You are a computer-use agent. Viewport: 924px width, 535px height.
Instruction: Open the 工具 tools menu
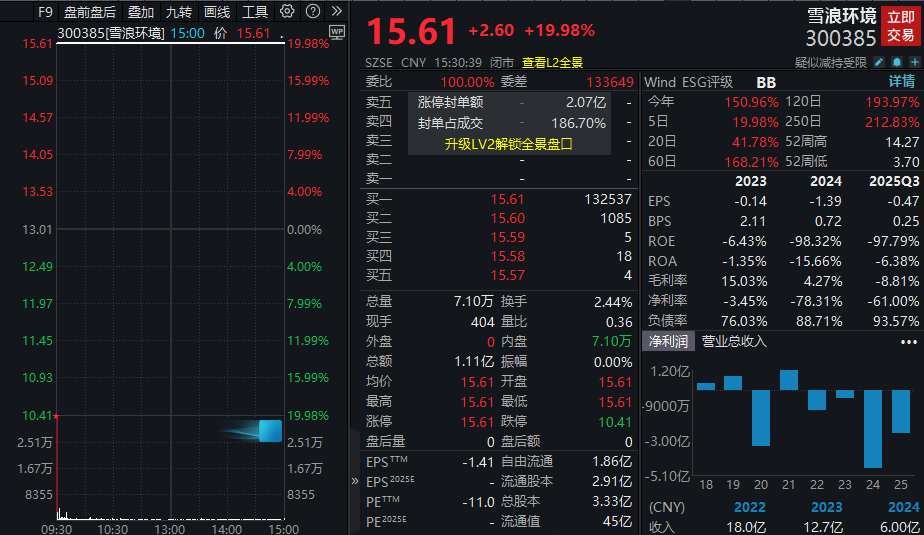point(255,12)
